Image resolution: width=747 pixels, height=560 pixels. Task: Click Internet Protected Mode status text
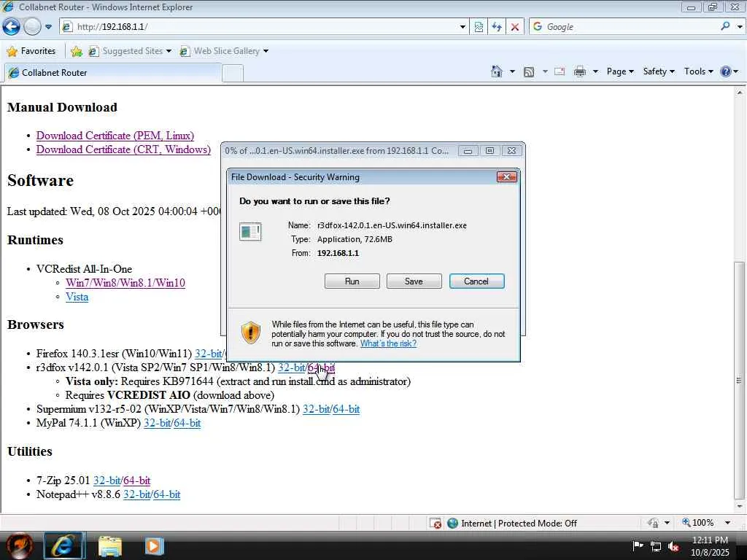tap(519, 524)
